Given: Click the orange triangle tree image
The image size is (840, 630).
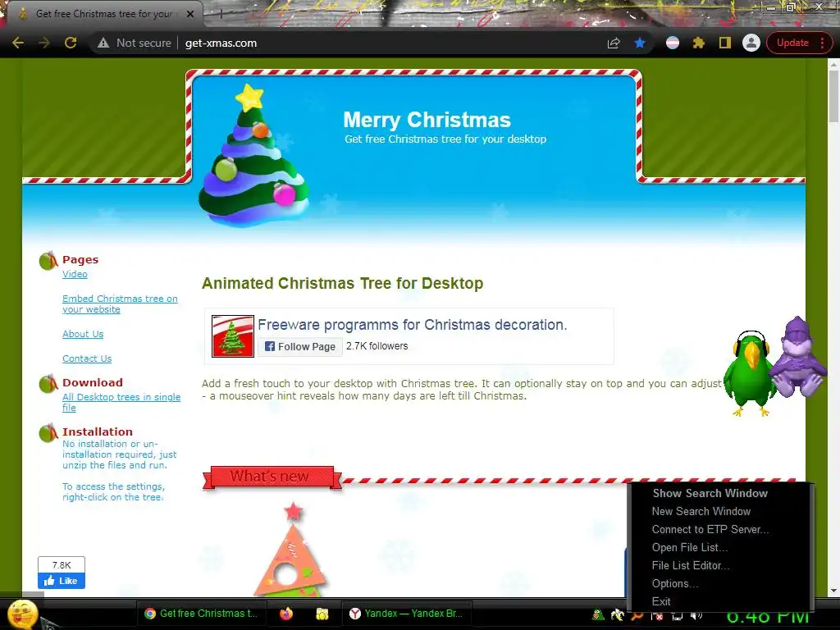Looking at the screenshot, I should (291, 549).
